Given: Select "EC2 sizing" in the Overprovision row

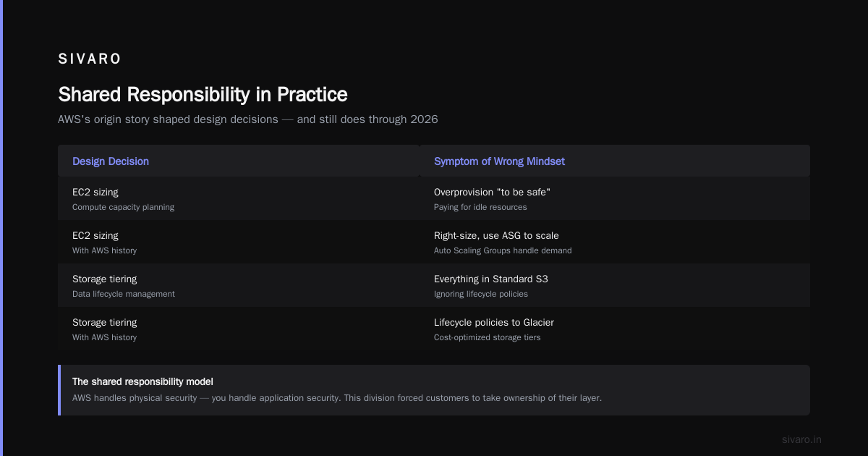Looking at the screenshot, I should coord(95,193).
